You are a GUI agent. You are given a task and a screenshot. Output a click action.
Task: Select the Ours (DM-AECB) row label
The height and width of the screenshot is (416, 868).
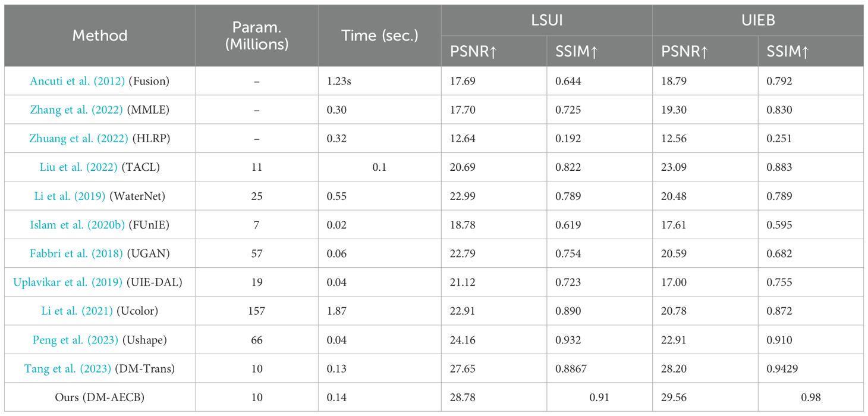(x=99, y=397)
